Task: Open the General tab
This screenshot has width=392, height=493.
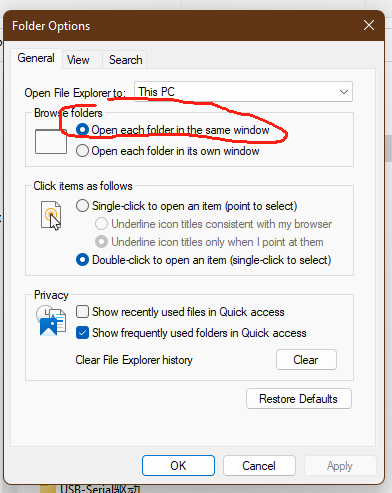Action: coord(36,58)
